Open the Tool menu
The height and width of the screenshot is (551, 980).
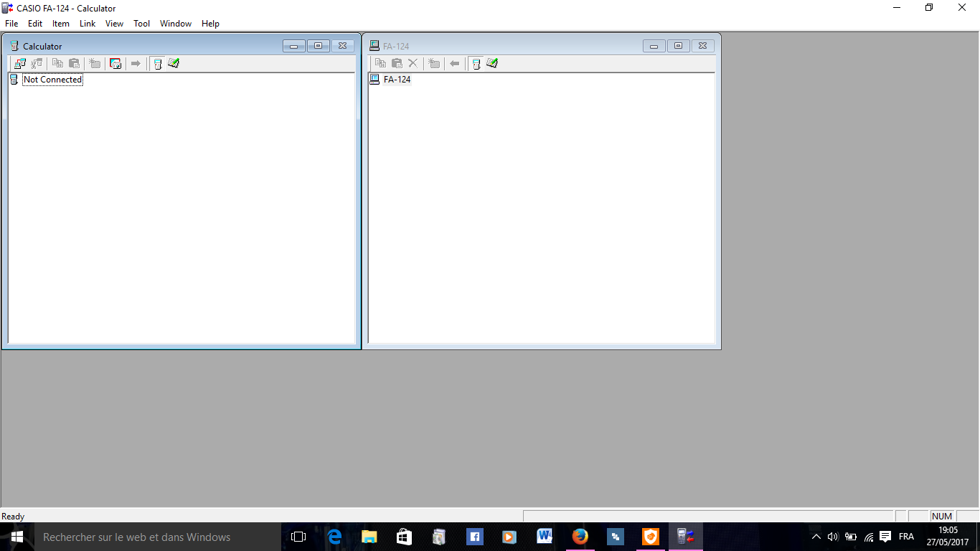pos(142,24)
